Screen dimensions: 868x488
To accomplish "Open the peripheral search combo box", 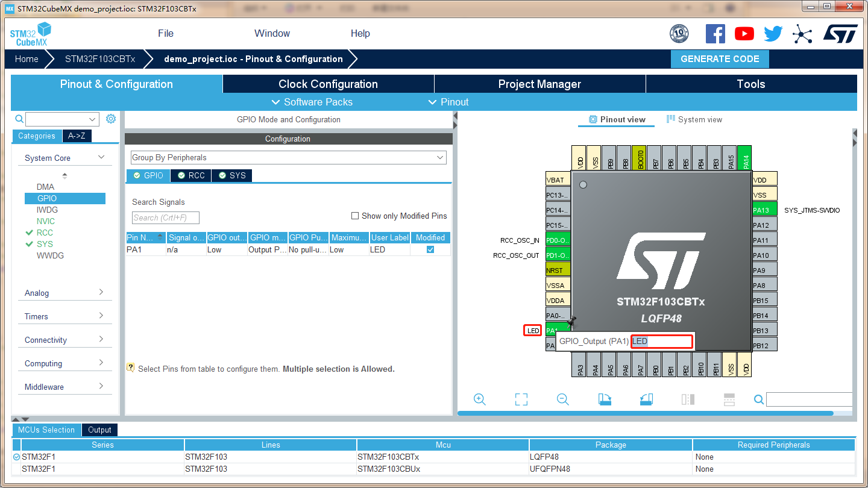I will [62, 119].
